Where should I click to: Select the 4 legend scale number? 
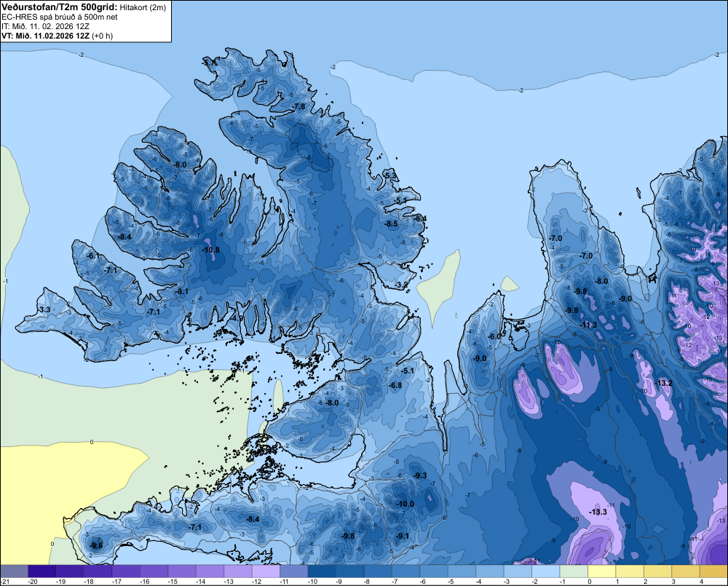(x=702, y=582)
